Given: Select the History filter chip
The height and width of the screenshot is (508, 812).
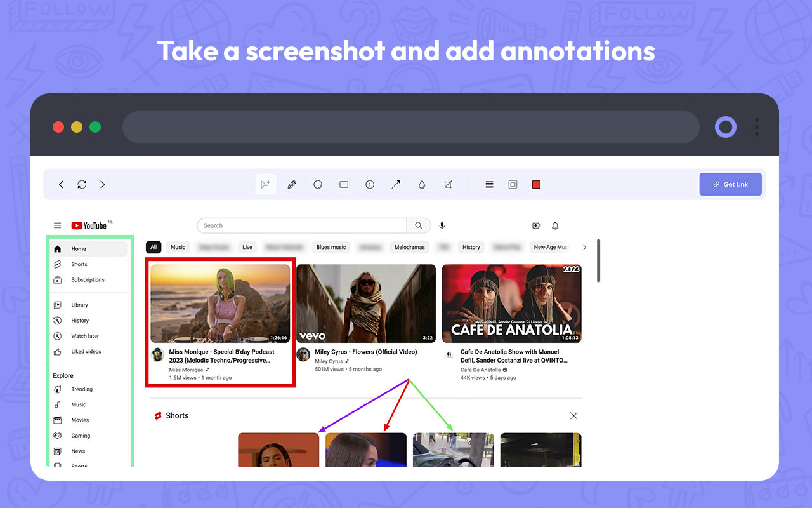Looking at the screenshot, I should click(x=471, y=247).
